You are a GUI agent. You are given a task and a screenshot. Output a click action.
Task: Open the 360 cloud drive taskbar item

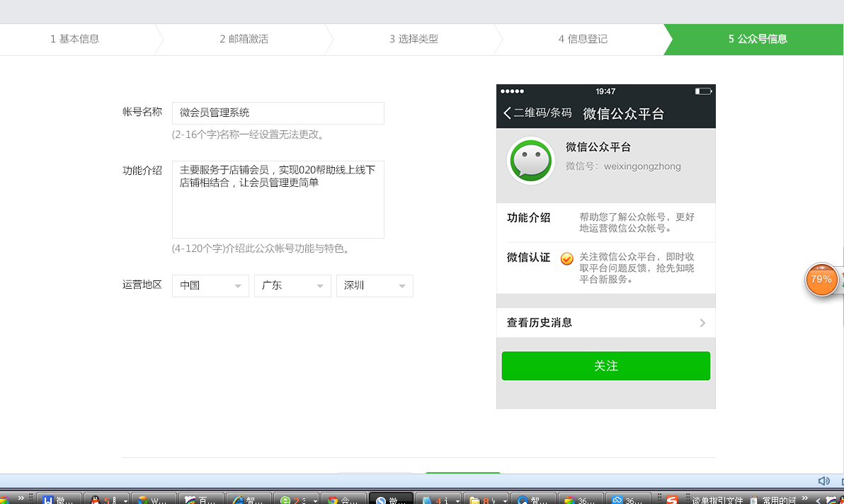click(628, 499)
